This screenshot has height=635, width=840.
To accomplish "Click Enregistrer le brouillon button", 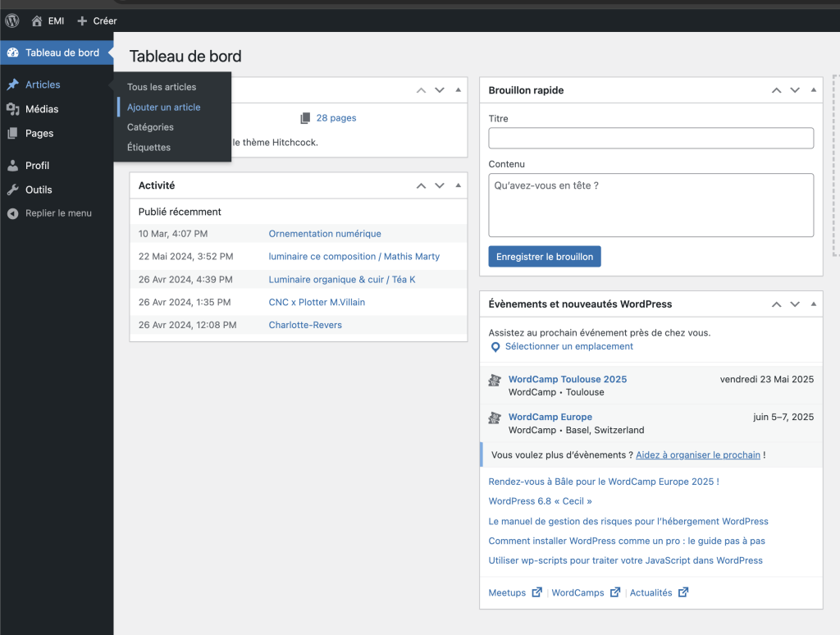I will click(x=545, y=257).
